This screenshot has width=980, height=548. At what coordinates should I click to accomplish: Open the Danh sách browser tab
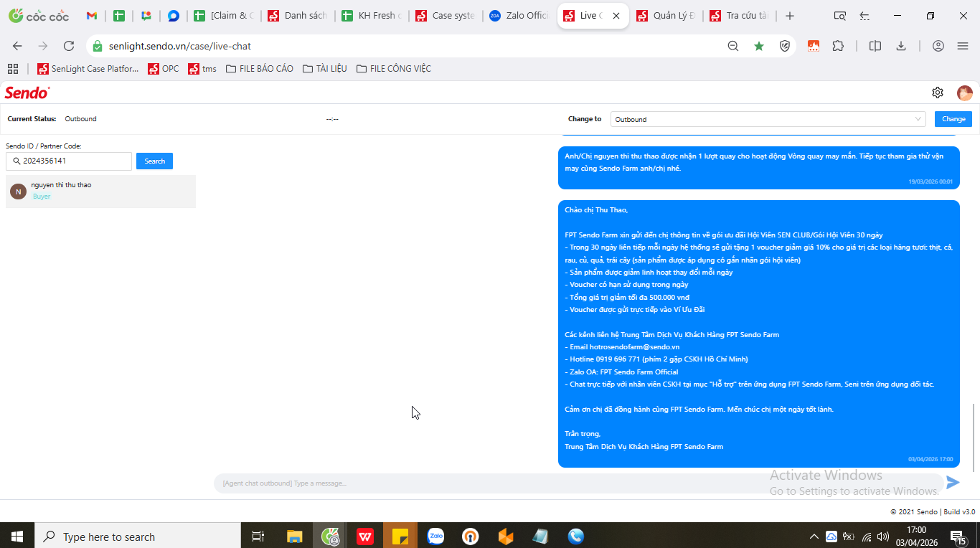pyautogui.click(x=298, y=16)
